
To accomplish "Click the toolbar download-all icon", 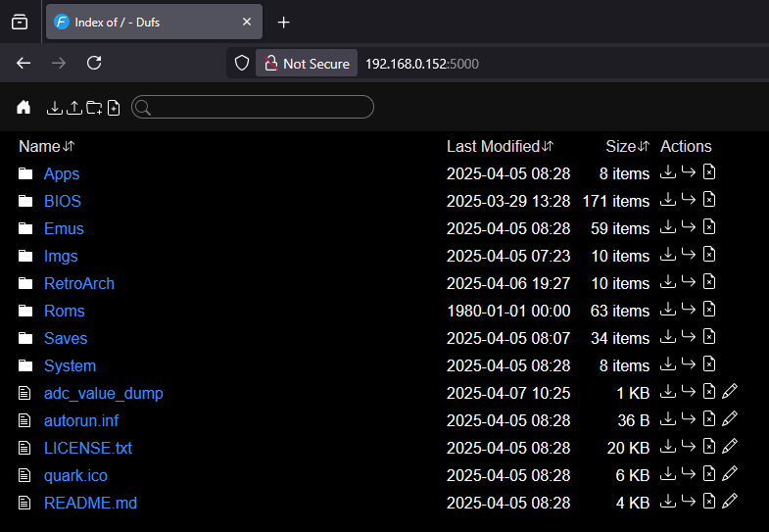I will pos(55,107).
